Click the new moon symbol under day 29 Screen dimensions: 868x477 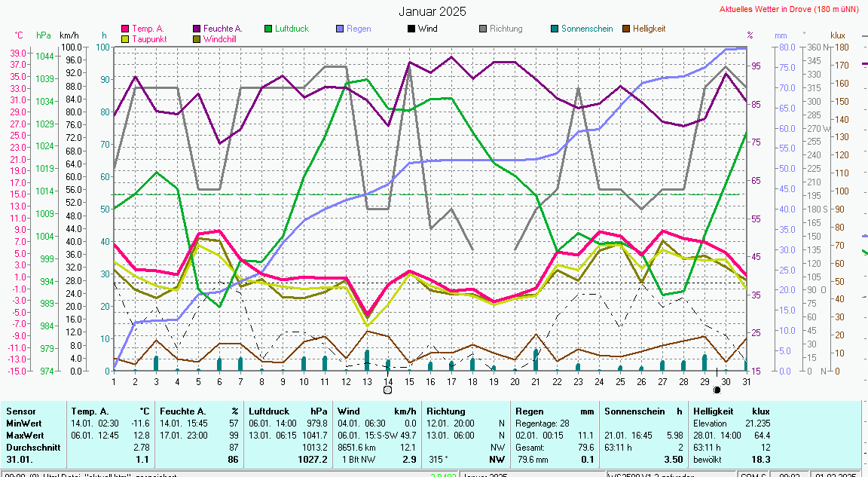(717, 390)
